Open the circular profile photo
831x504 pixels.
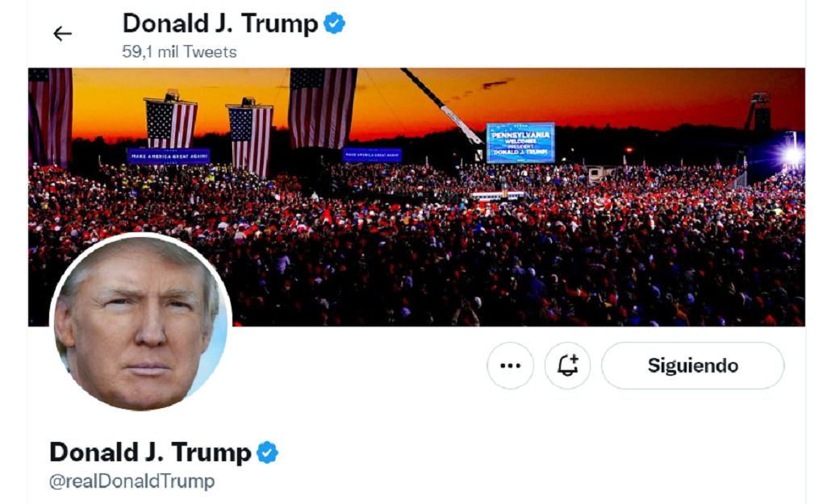point(140,322)
